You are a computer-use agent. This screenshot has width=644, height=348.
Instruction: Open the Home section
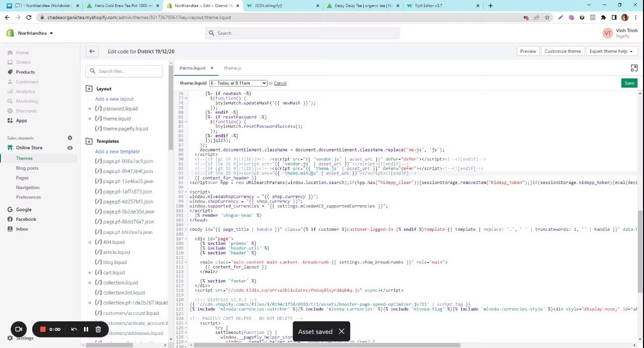[x=22, y=53]
